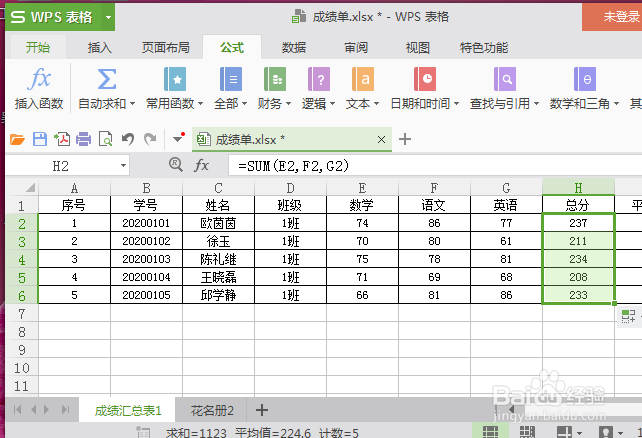Expand the 自动求和 dropdown arrow
The height and width of the screenshot is (438, 642).
click(132, 104)
